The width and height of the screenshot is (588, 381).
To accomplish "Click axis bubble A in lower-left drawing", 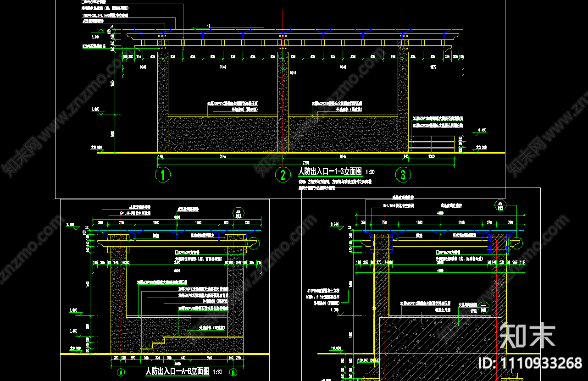I will (121, 372).
